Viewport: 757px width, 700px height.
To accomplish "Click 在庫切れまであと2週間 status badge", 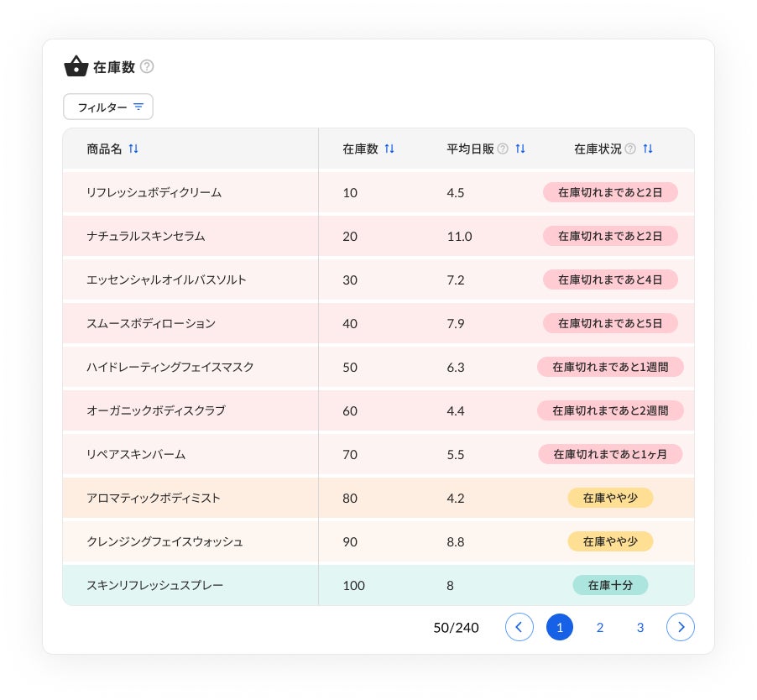I will 610,410.
